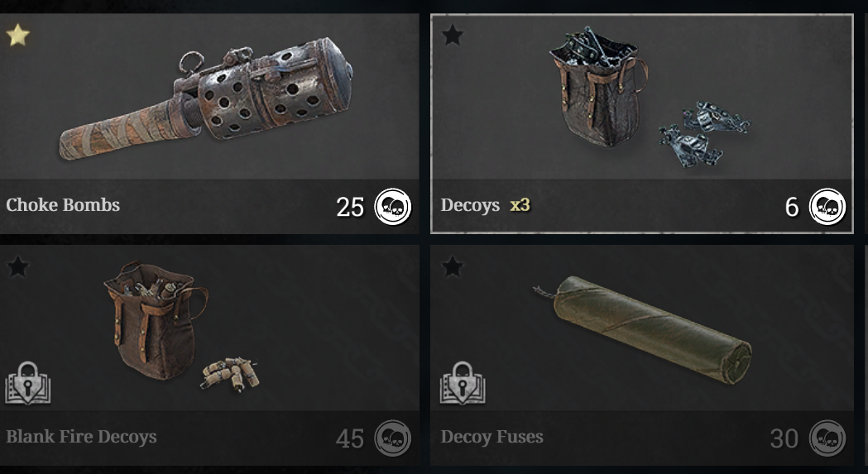Click the padlock book icon on Decoy Fuses
868x474 pixels.
pyautogui.click(x=463, y=383)
